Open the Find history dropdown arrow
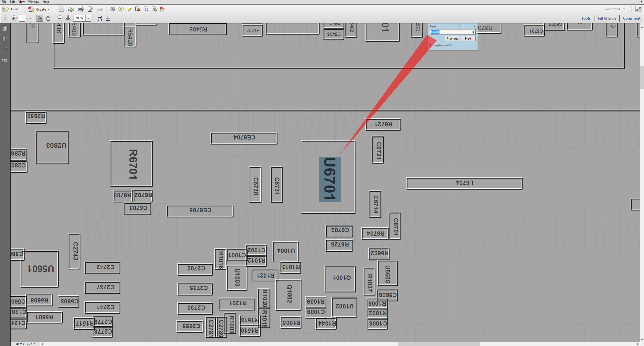 point(473,32)
